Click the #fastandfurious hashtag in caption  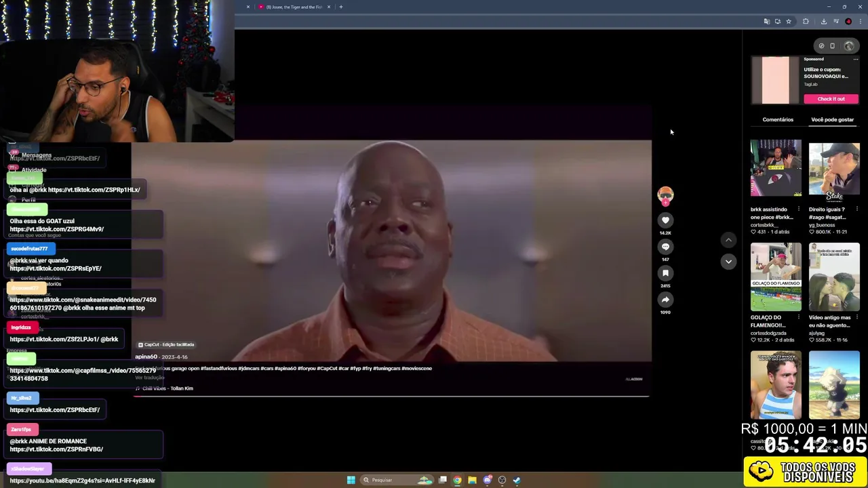click(x=219, y=369)
